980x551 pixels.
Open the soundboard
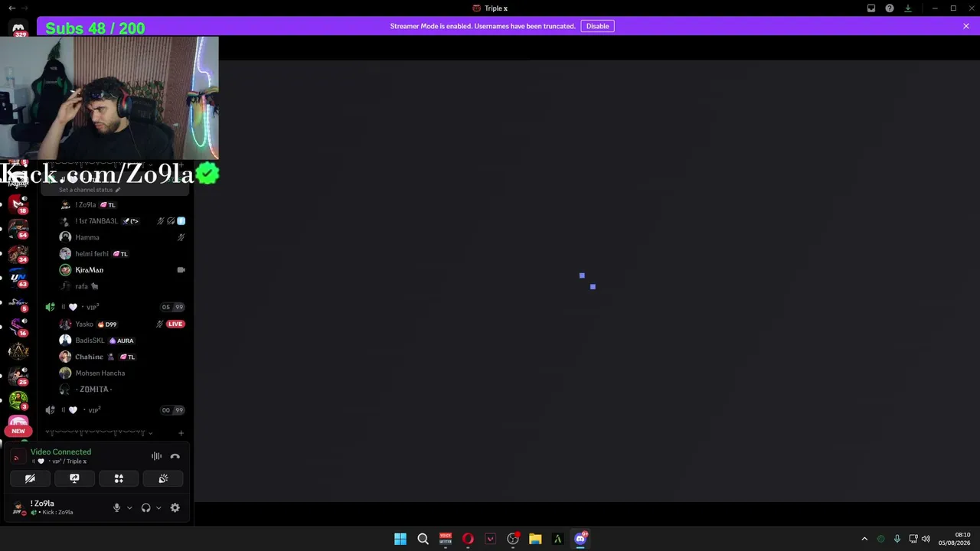[x=163, y=478]
